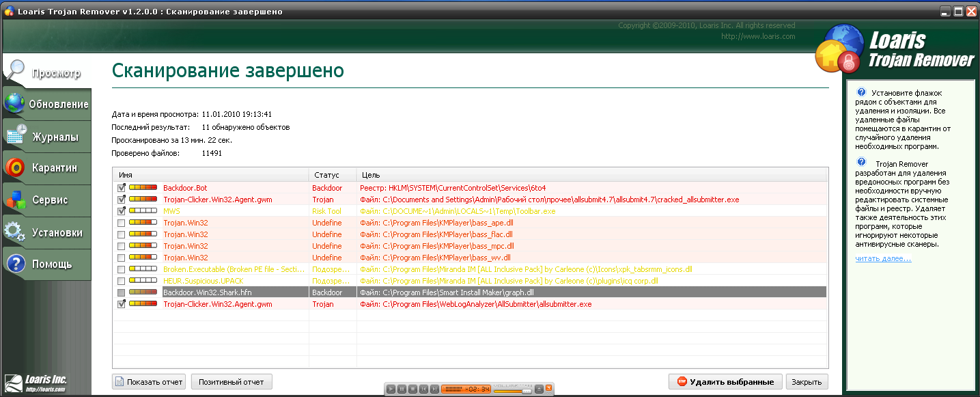Image resolution: width=980 pixels, height=397 pixels.
Task: Click the red icon on Удалить выбранные
Action: point(682,382)
